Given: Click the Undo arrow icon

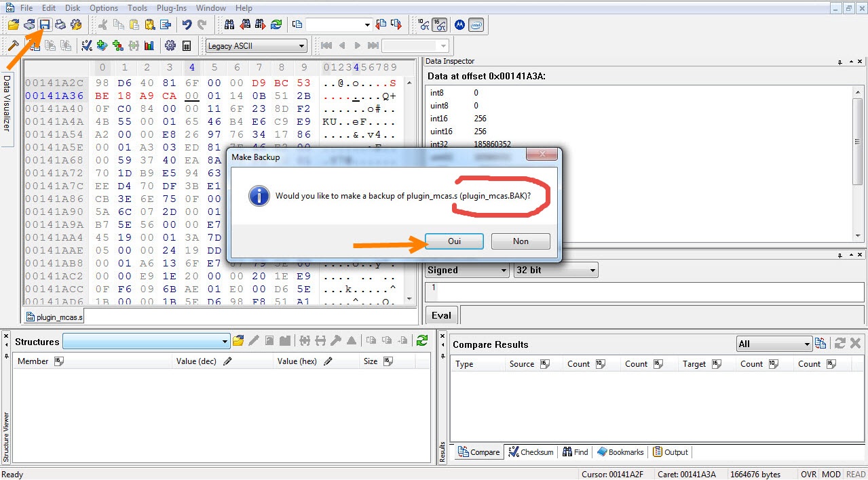Looking at the screenshot, I should [187, 25].
